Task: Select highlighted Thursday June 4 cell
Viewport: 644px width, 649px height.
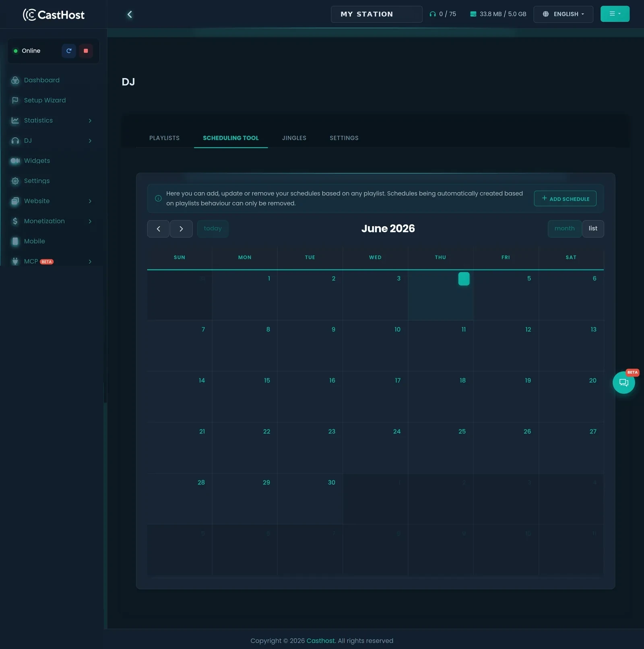Action: [x=441, y=295]
